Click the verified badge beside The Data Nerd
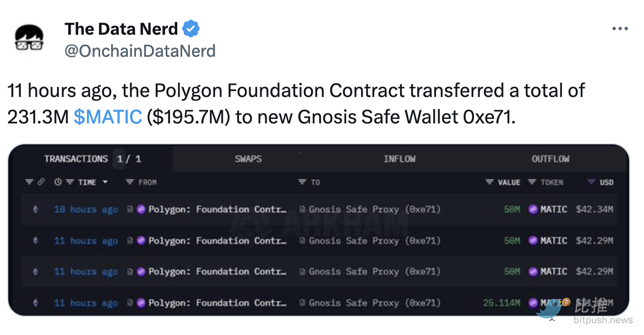Image resolution: width=644 pixels, height=335 pixels. (191, 28)
